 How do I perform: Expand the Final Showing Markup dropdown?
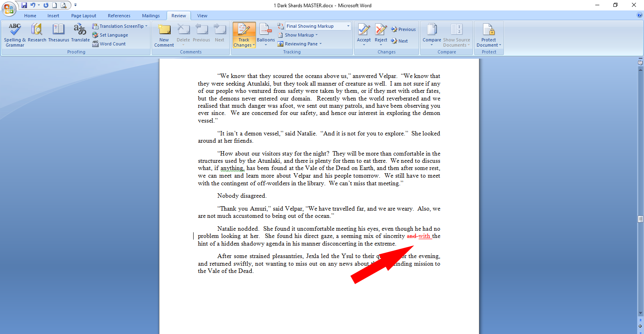(348, 26)
